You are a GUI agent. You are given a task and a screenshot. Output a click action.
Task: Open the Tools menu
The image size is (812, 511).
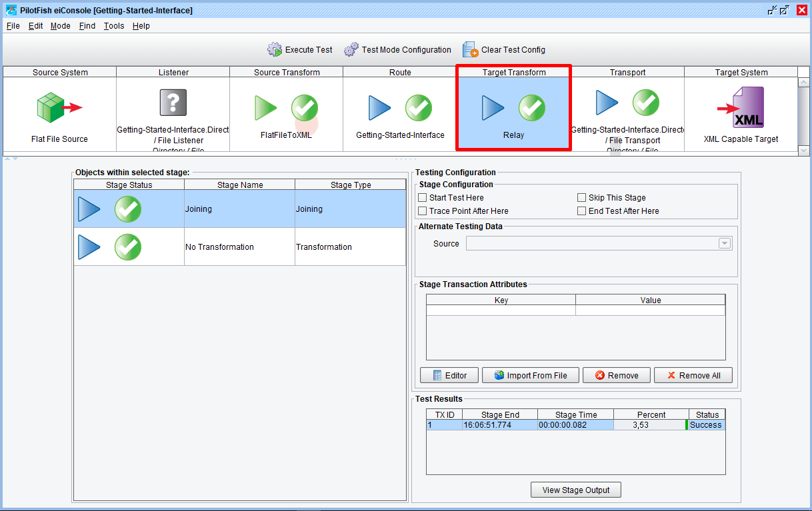(114, 26)
